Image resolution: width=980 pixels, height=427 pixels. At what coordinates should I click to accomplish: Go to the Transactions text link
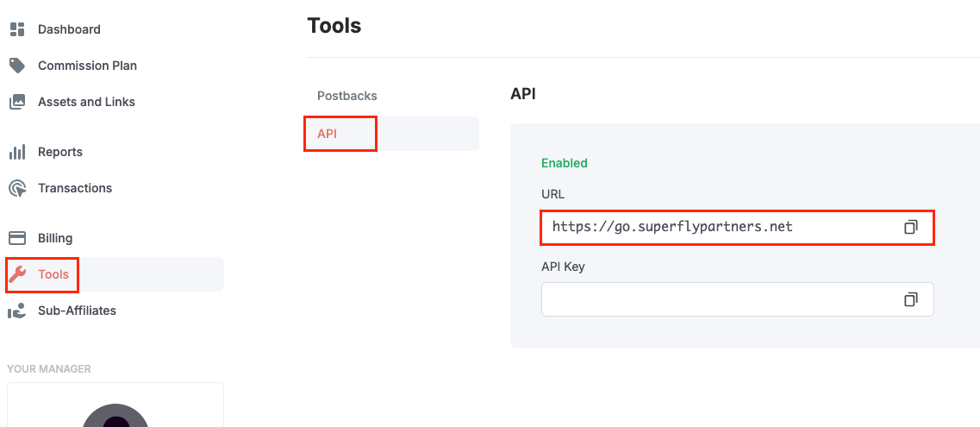[75, 188]
